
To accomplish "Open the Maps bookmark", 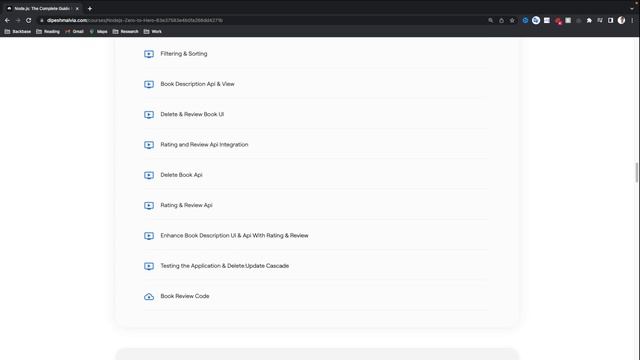I will 98,31.
